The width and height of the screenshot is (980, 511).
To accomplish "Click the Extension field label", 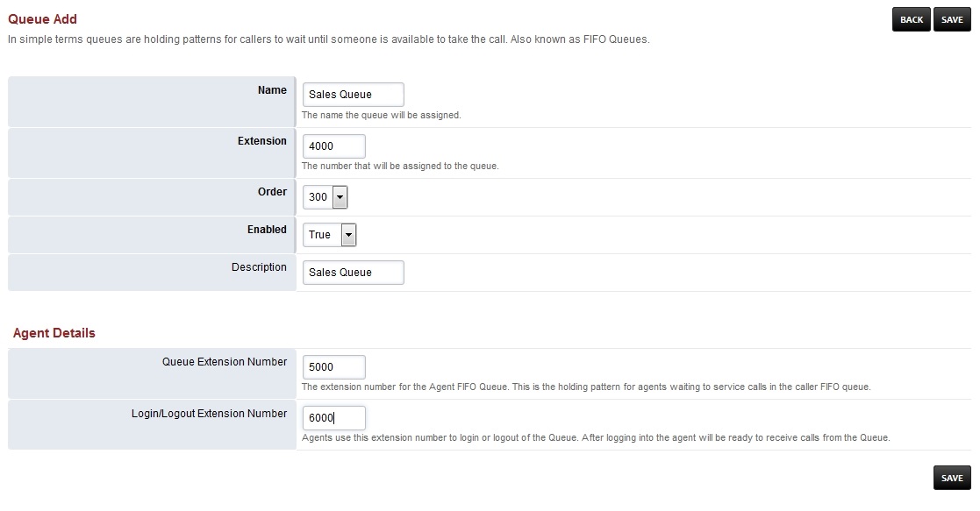I will pos(261,141).
